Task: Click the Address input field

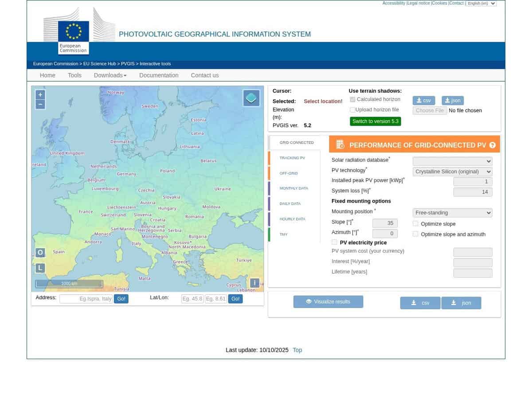Action: click(x=86, y=299)
